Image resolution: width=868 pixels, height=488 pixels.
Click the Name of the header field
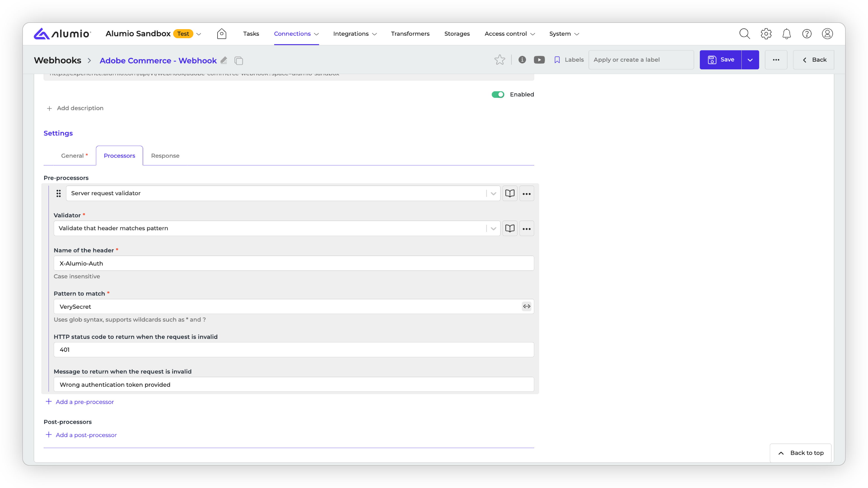pyautogui.click(x=293, y=263)
